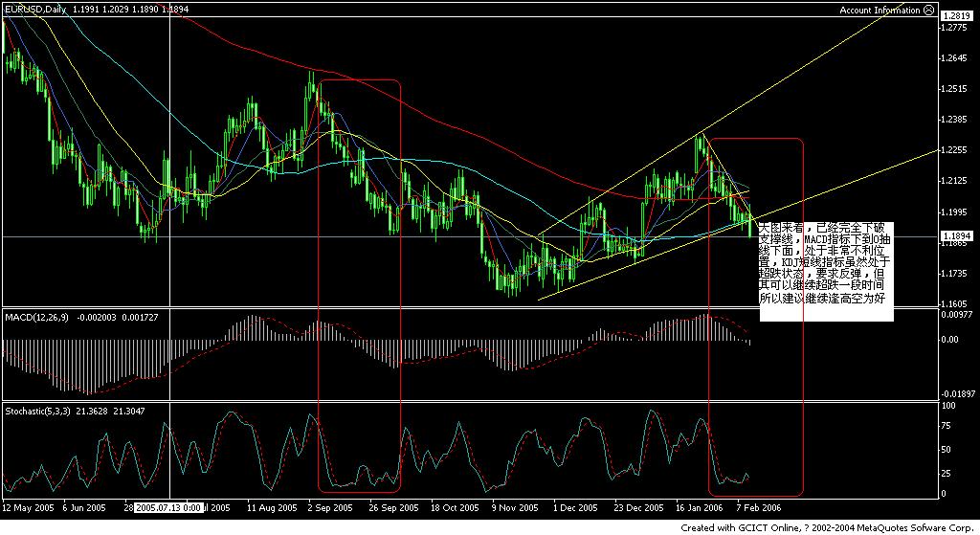Click the Stochastic(5,3,3) indicator label
980x535 pixels.
click(37, 412)
